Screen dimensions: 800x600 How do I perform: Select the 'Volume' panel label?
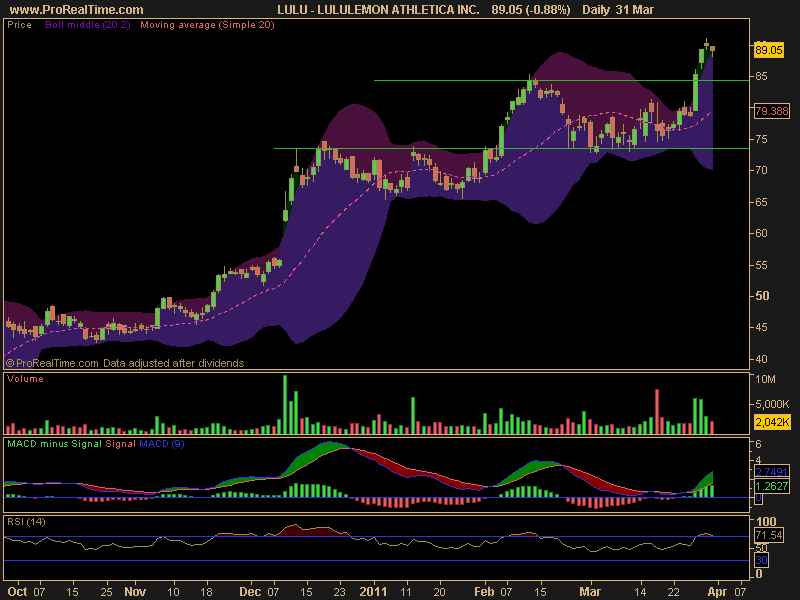(x=26, y=379)
